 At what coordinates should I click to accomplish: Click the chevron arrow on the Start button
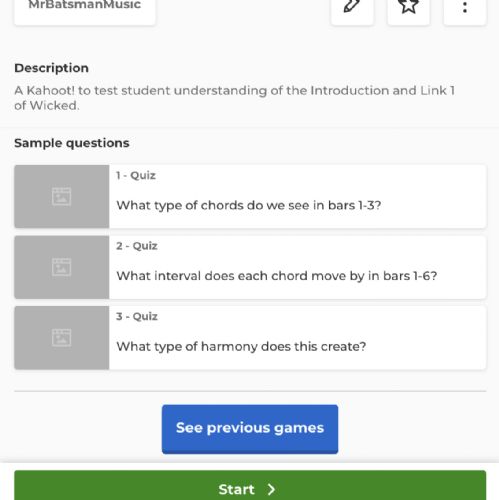coord(271,489)
